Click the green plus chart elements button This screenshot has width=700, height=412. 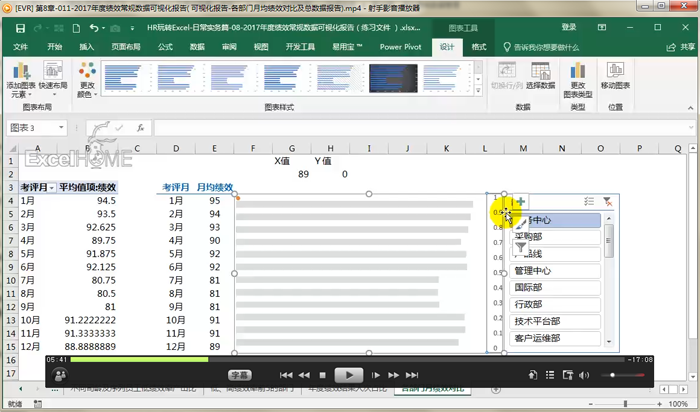[520, 203]
